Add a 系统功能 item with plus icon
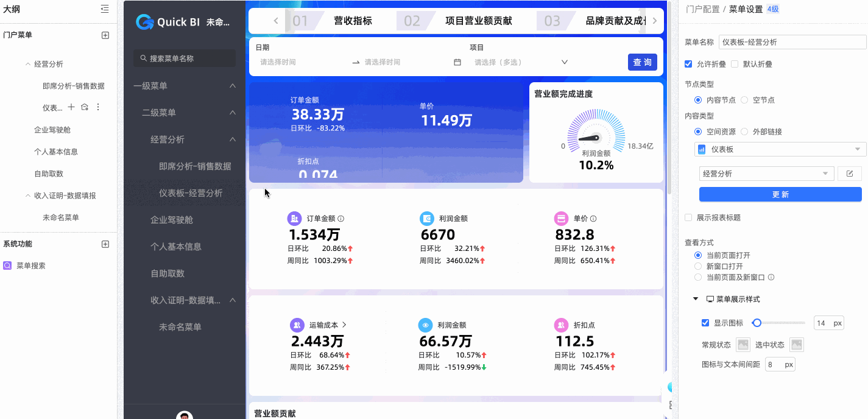Image resolution: width=868 pixels, height=419 pixels. pos(105,244)
